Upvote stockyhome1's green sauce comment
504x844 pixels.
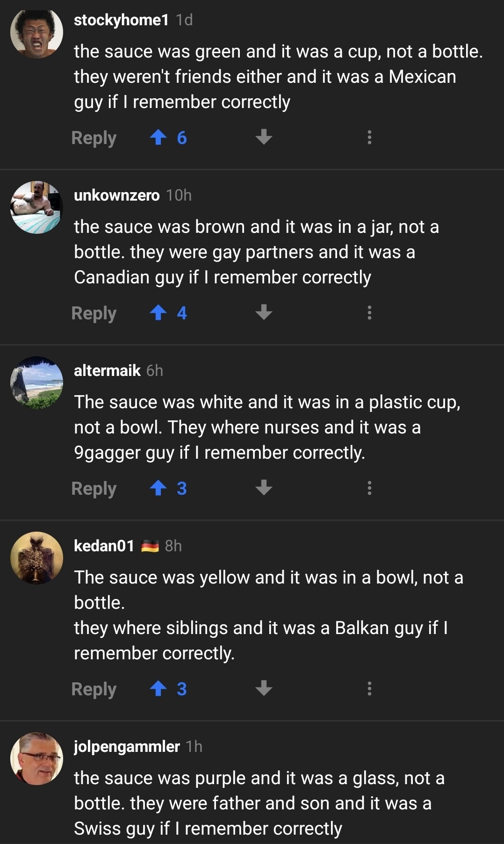tap(158, 137)
